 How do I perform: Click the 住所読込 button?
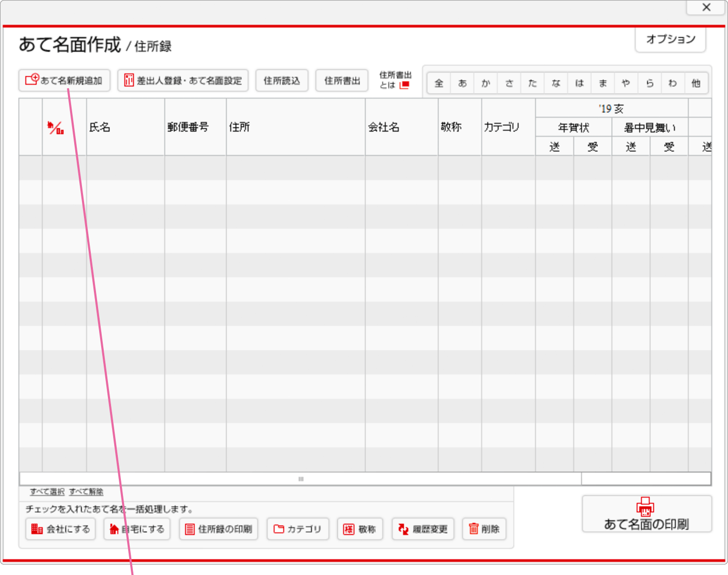point(282,80)
